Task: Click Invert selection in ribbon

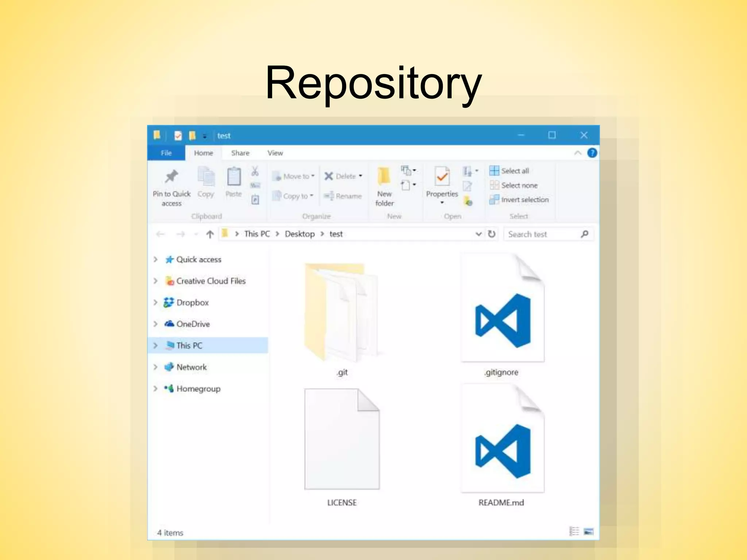Action: pyautogui.click(x=519, y=199)
